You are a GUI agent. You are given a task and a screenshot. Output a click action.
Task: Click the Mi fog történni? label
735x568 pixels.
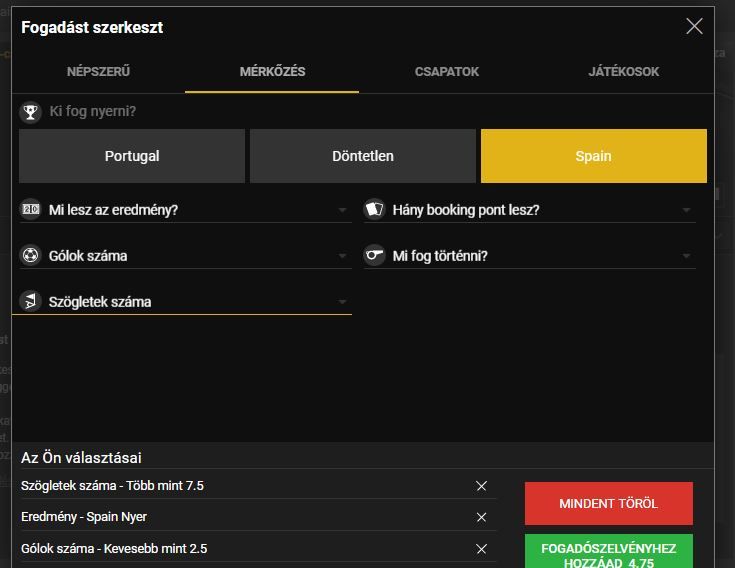click(x=440, y=256)
